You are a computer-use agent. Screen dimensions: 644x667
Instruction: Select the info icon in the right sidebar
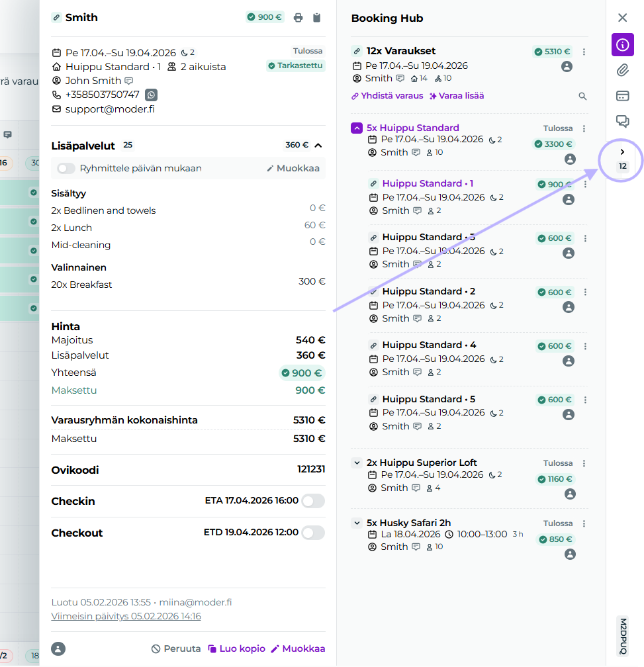click(622, 45)
